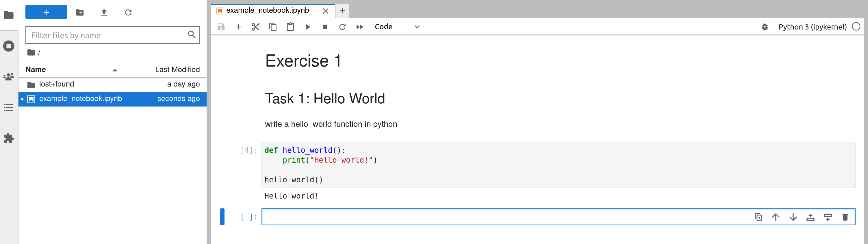Enable the debugger bug icon
This screenshot has width=868, height=244.
coord(765,27)
